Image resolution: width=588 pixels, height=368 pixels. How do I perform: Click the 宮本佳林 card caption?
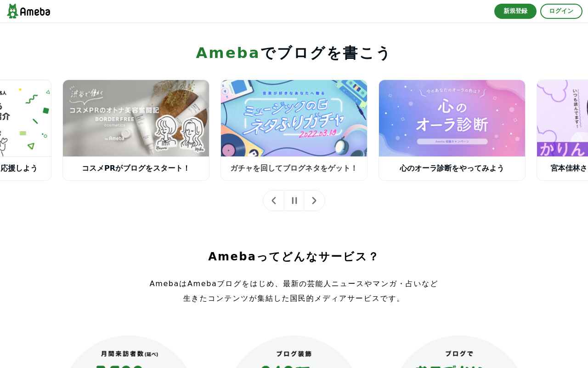pyautogui.click(x=569, y=168)
